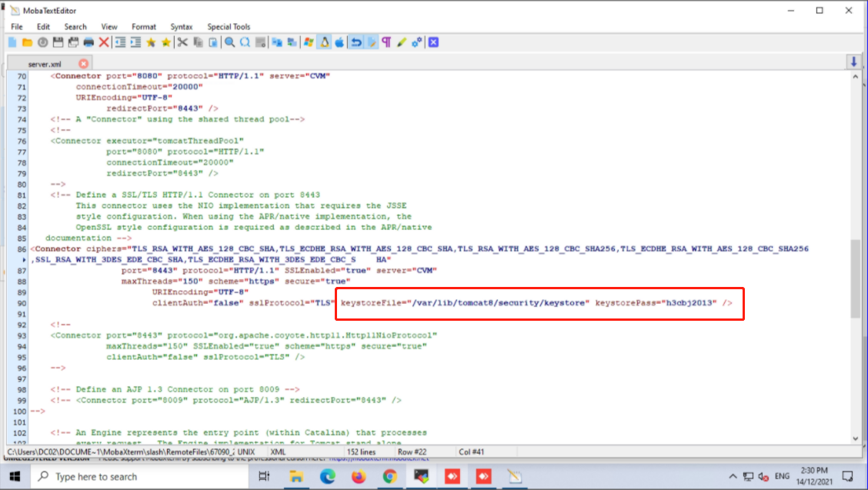Click the red X close-file toolbar icon
Viewport: 868px width, 490px height.
tap(104, 42)
